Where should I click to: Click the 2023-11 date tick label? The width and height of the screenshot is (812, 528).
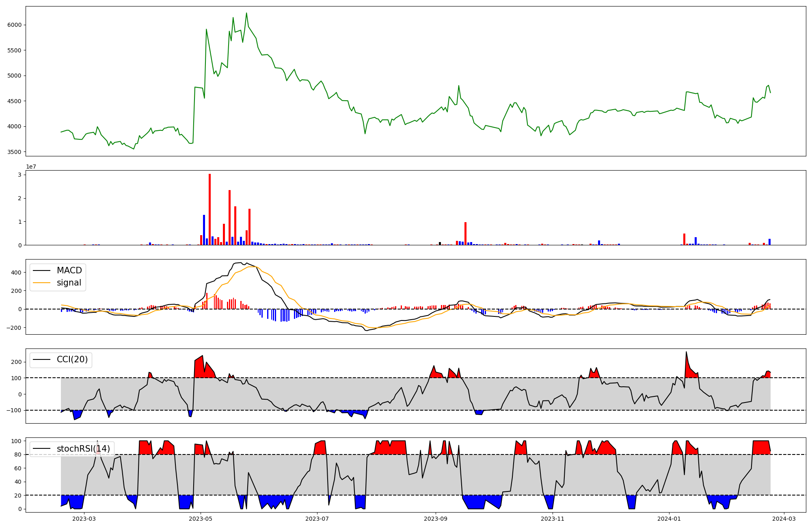(x=553, y=519)
